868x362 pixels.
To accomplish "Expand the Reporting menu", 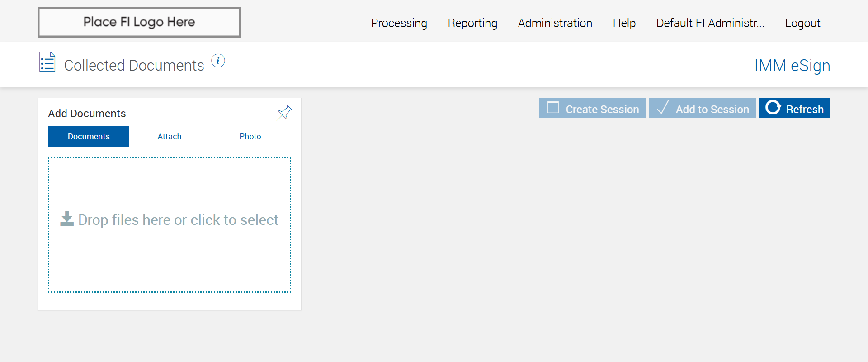I will pos(472,23).
